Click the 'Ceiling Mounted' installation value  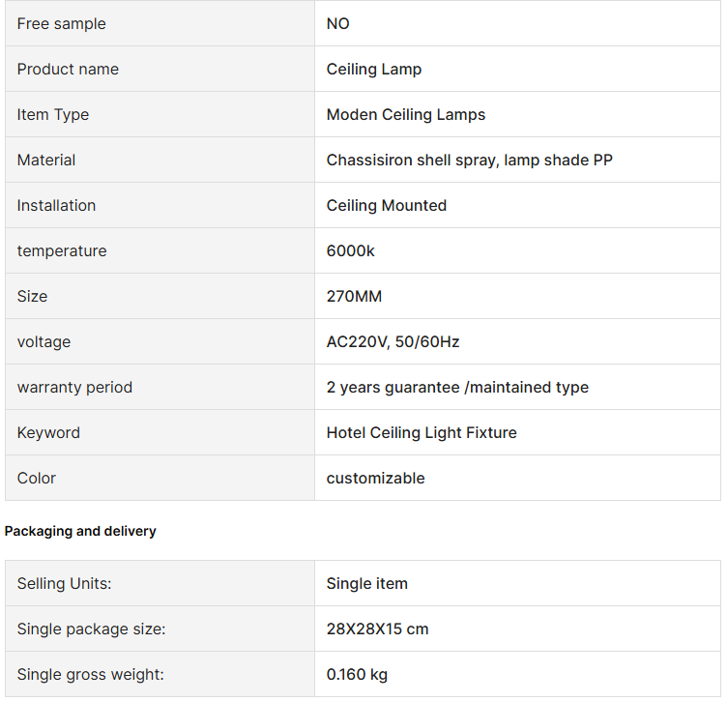(x=387, y=205)
